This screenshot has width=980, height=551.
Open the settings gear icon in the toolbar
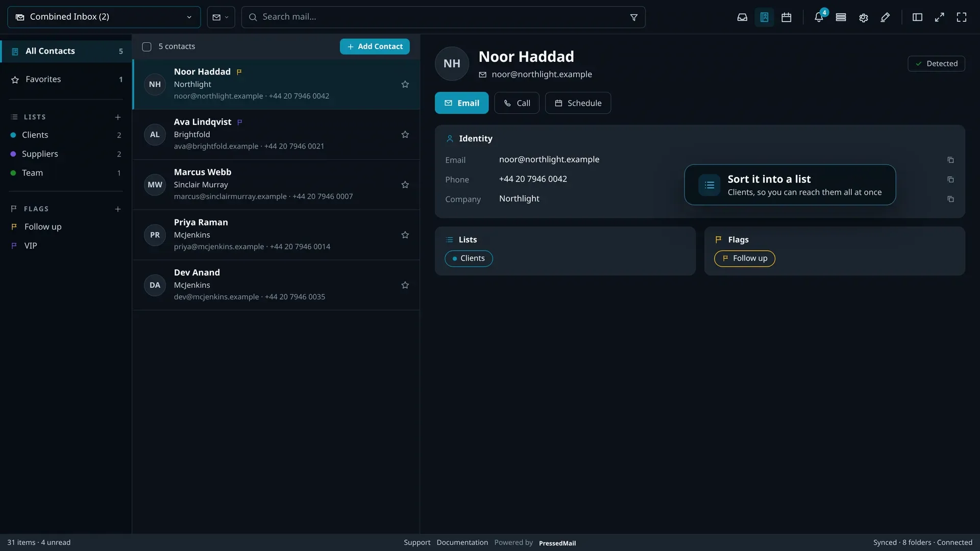(x=863, y=17)
